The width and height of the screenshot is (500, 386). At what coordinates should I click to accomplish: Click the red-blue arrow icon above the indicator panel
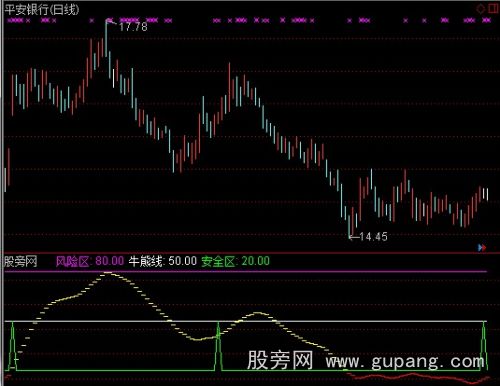point(482,247)
